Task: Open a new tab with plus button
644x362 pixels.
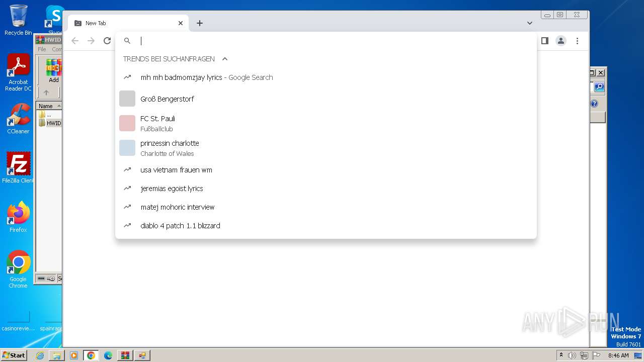Action: [x=200, y=23]
